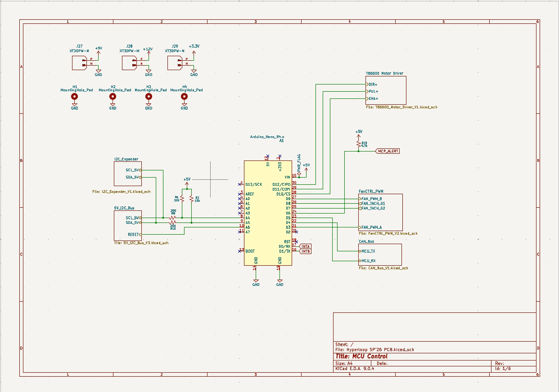Click the H2 mounting hole pad symbol
559x392 pixels.
tap(113, 96)
